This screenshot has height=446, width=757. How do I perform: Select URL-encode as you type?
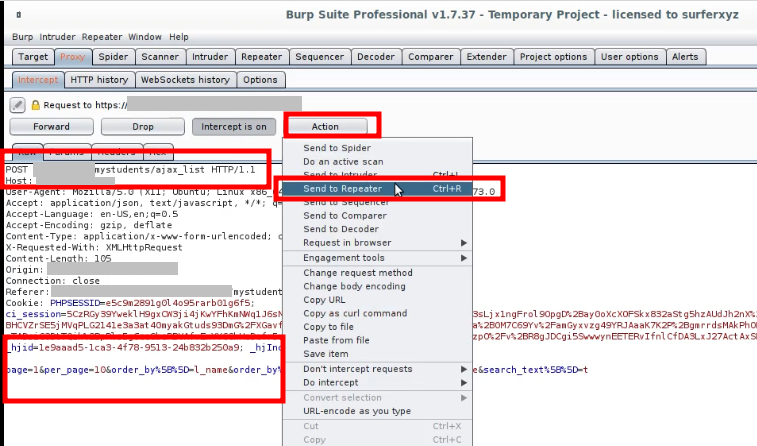tap(377, 411)
